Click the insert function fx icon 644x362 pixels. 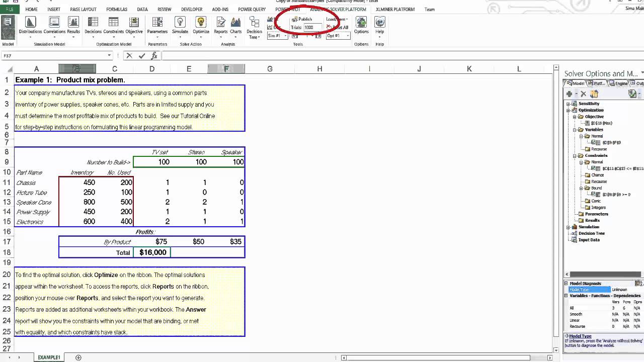pos(154,56)
